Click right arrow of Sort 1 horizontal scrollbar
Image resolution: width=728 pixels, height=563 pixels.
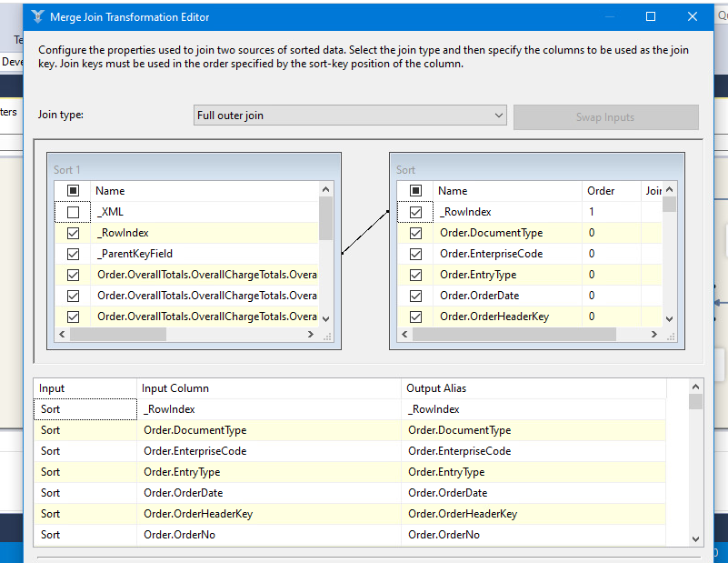click(311, 335)
